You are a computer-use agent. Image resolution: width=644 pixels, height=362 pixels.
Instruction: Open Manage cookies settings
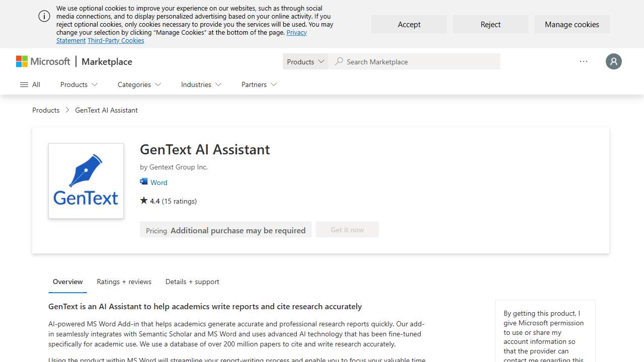point(572,24)
